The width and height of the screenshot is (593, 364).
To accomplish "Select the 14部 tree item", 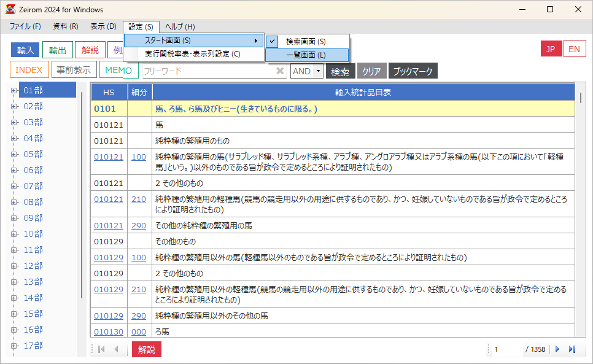I will (x=33, y=298).
